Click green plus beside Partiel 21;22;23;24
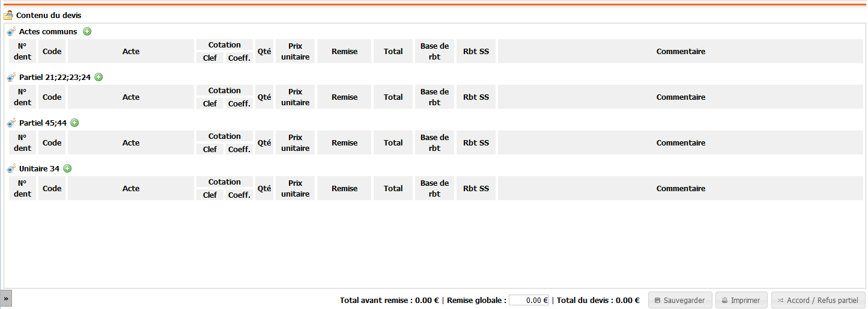This screenshot has height=309, width=868. pos(99,77)
